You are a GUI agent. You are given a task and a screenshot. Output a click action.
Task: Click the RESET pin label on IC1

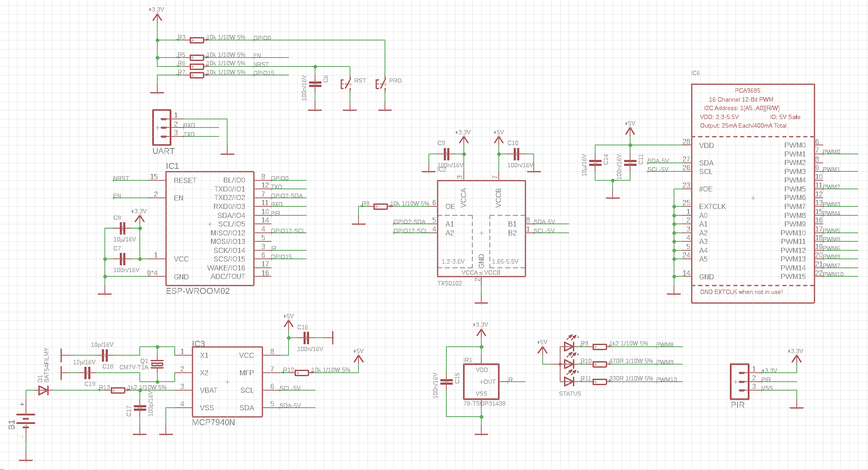(x=185, y=180)
